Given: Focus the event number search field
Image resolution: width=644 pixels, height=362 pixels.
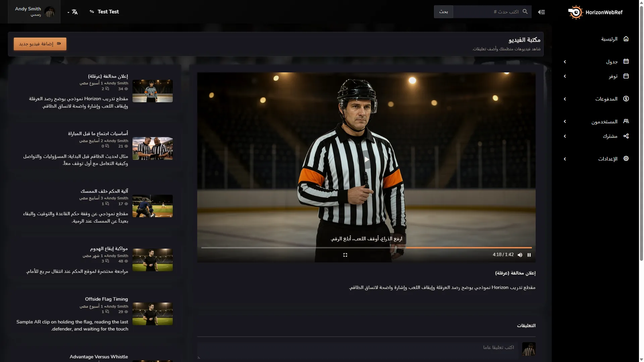Looking at the screenshot, I should [492, 12].
